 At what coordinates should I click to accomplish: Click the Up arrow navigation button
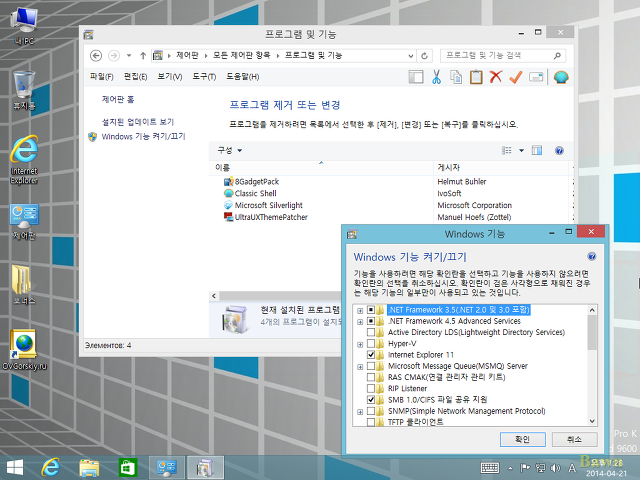click(143, 56)
